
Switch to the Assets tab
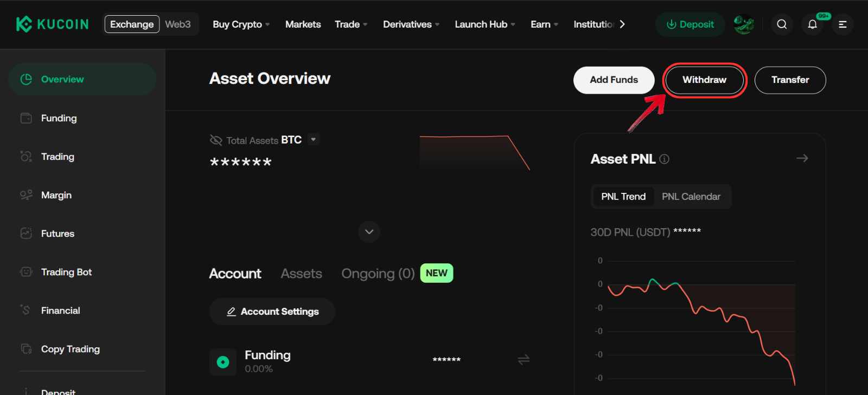[301, 274]
